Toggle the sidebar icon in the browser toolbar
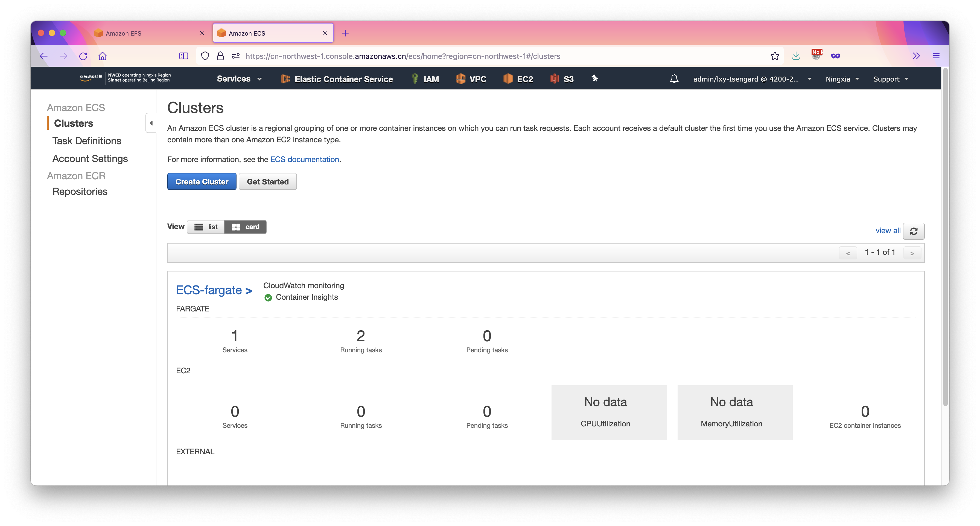 [184, 56]
